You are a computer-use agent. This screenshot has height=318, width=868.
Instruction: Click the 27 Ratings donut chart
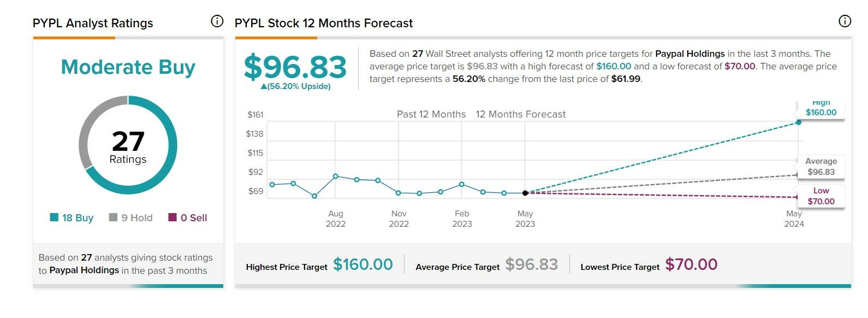click(x=128, y=145)
